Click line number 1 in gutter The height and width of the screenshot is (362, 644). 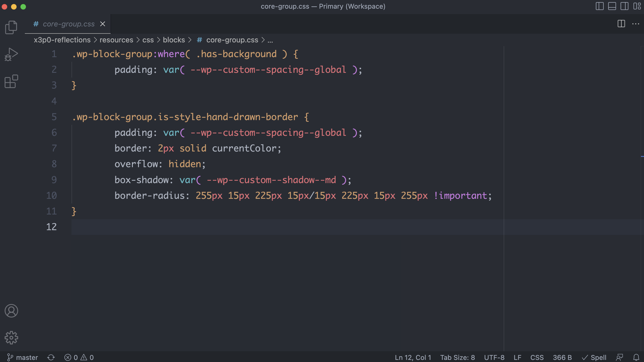coord(54,54)
